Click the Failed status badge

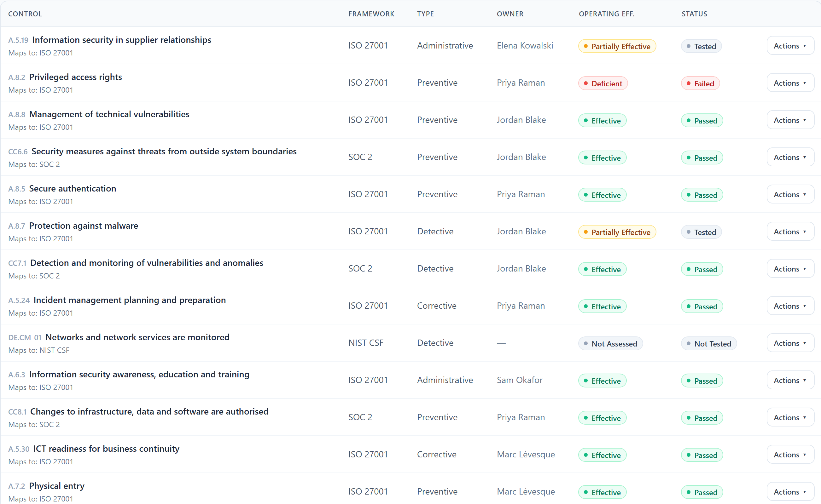700,83
